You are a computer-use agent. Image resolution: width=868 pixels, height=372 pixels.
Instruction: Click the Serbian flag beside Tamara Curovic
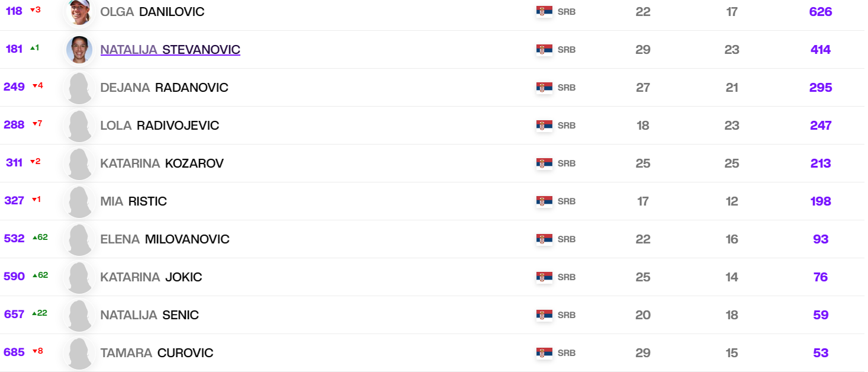(x=544, y=353)
